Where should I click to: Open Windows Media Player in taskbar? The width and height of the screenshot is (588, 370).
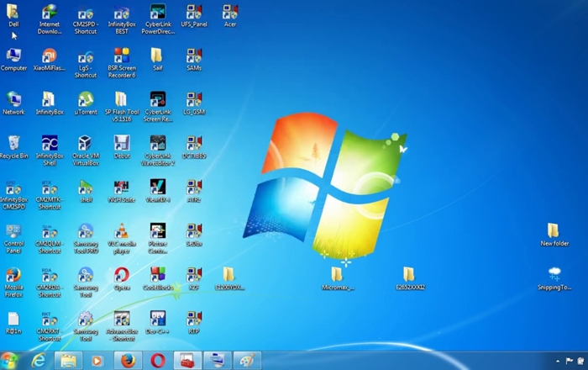97,361
